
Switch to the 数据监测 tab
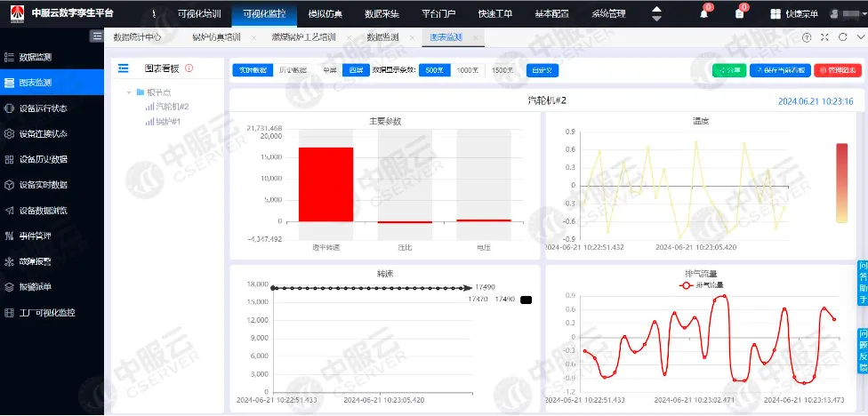pos(382,37)
